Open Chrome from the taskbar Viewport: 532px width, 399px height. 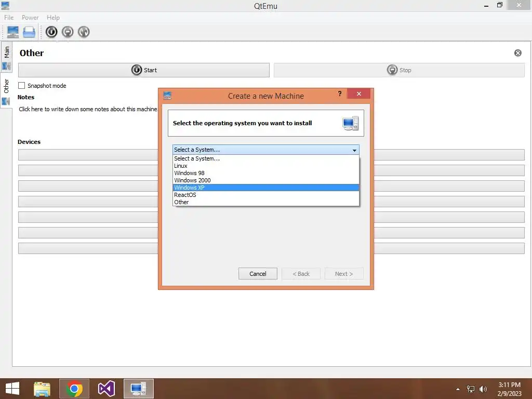click(x=74, y=389)
